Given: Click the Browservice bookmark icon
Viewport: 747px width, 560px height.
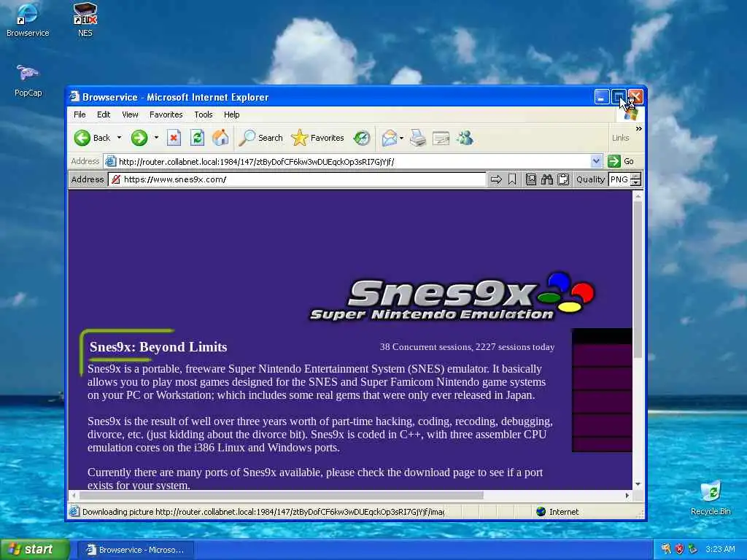Looking at the screenshot, I should [512, 179].
